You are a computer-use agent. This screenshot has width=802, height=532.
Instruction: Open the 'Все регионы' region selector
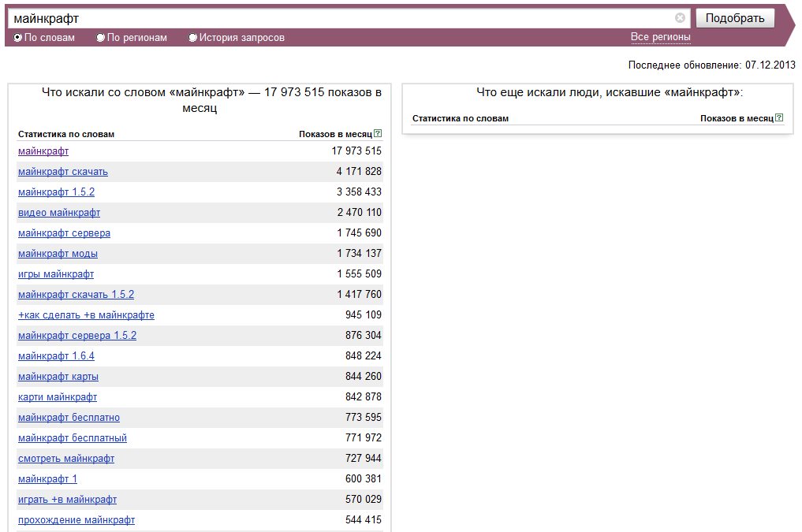pyautogui.click(x=660, y=37)
